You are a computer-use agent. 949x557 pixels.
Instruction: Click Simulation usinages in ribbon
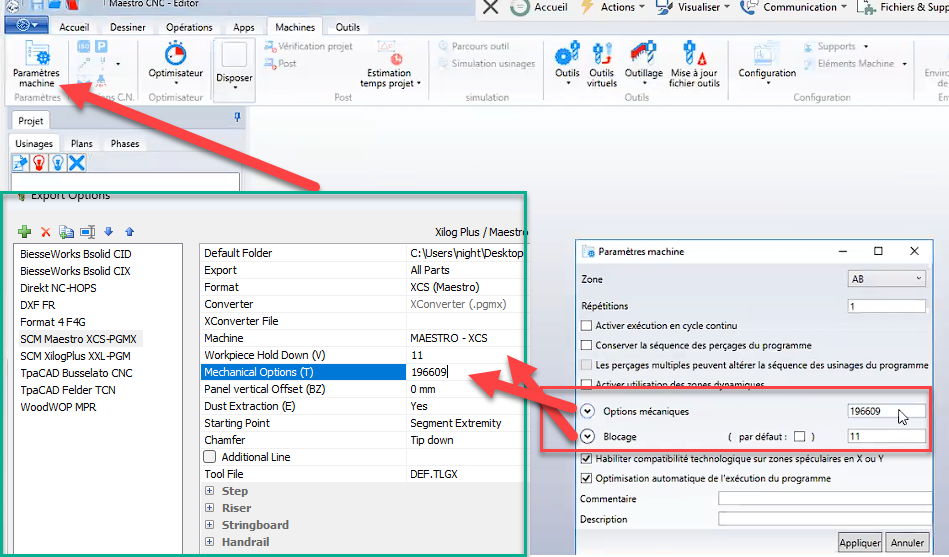click(x=487, y=63)
